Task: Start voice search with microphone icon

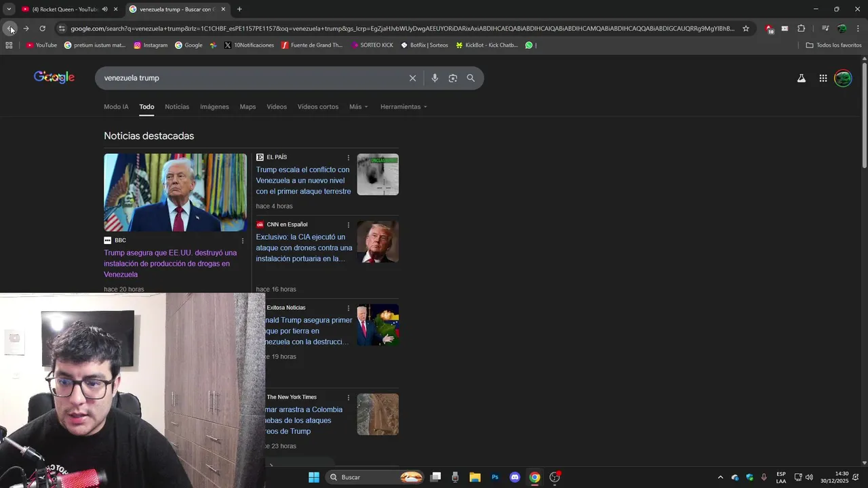Action: click(x=435, y=78)
